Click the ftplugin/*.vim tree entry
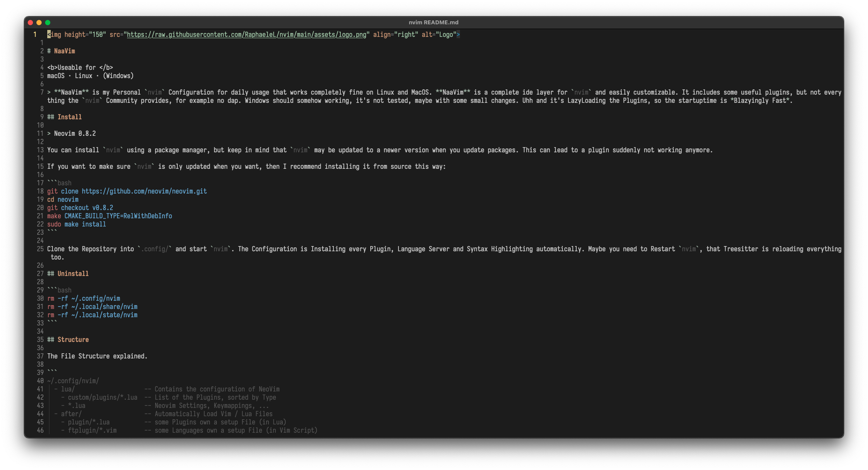The image size is (868, 470). [92, 431]
